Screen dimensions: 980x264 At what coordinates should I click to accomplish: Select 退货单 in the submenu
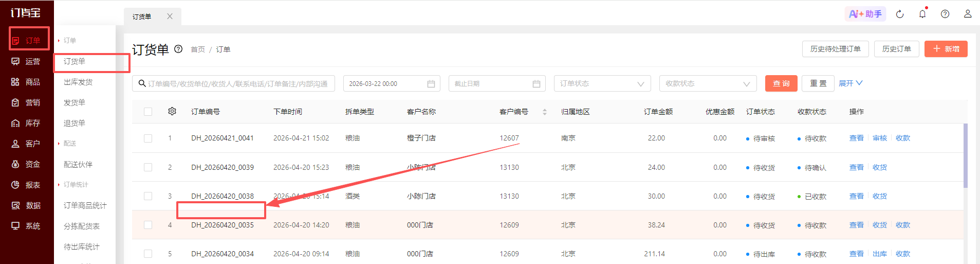(75, 123)
